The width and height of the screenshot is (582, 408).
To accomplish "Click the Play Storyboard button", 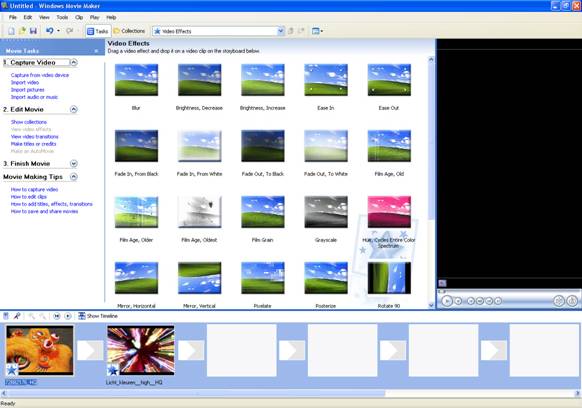I will point(68,316).
